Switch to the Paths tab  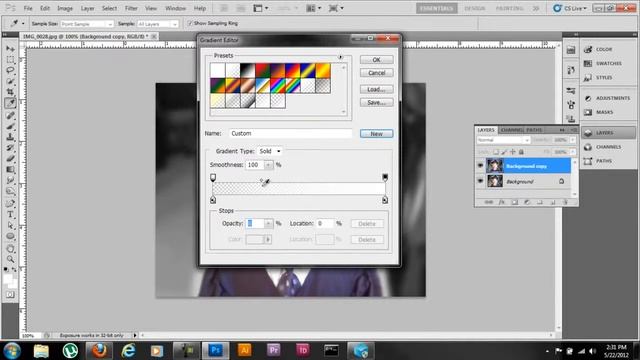(534, 130)
